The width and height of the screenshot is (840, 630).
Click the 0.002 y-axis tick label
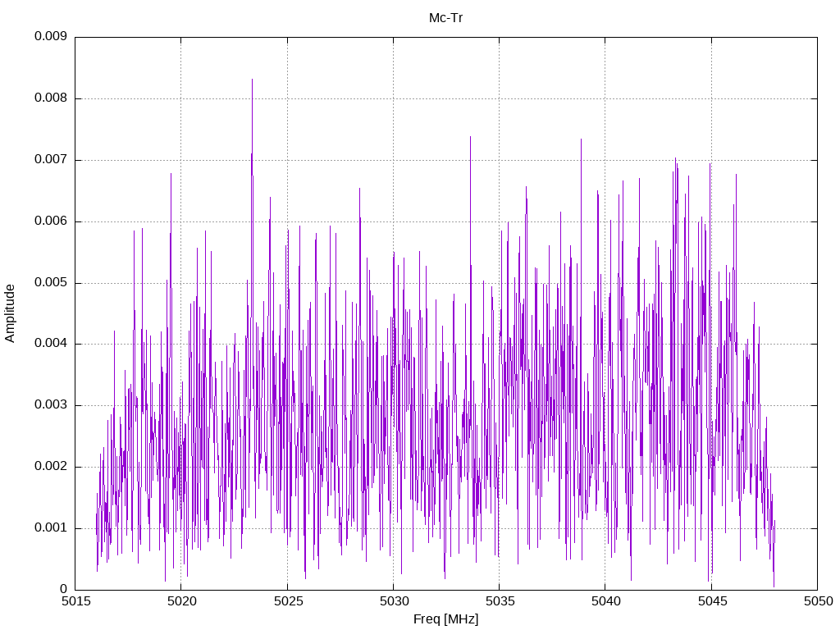(51, 467)
